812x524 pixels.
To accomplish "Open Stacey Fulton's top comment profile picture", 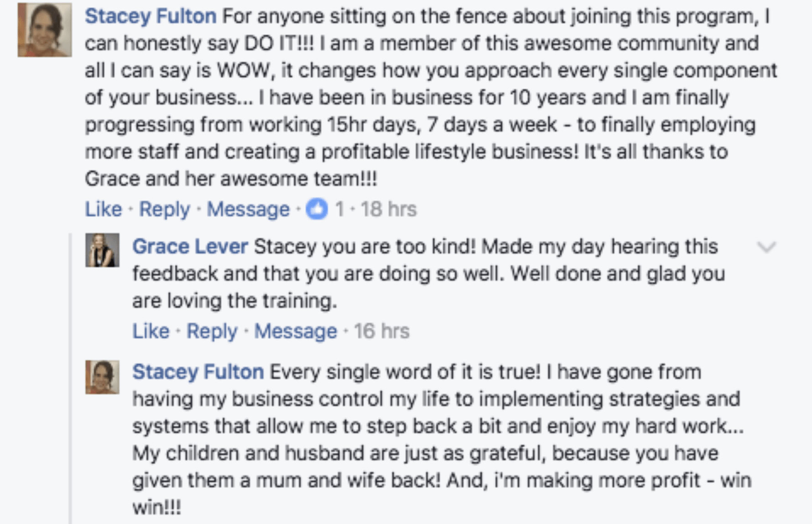I will coord(45,30).
